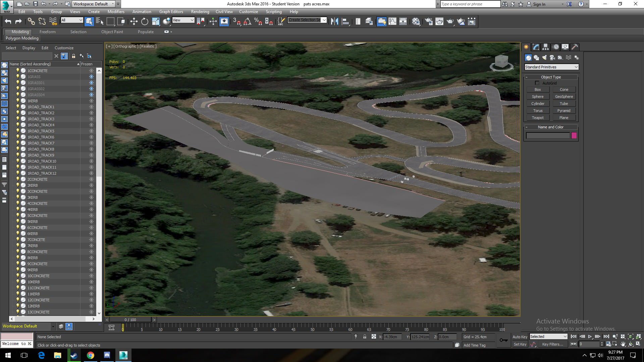Viewport: 644px width, 362px height.
Task: Click the time slider 0 / 100 handle
Action: coord(130,320)
